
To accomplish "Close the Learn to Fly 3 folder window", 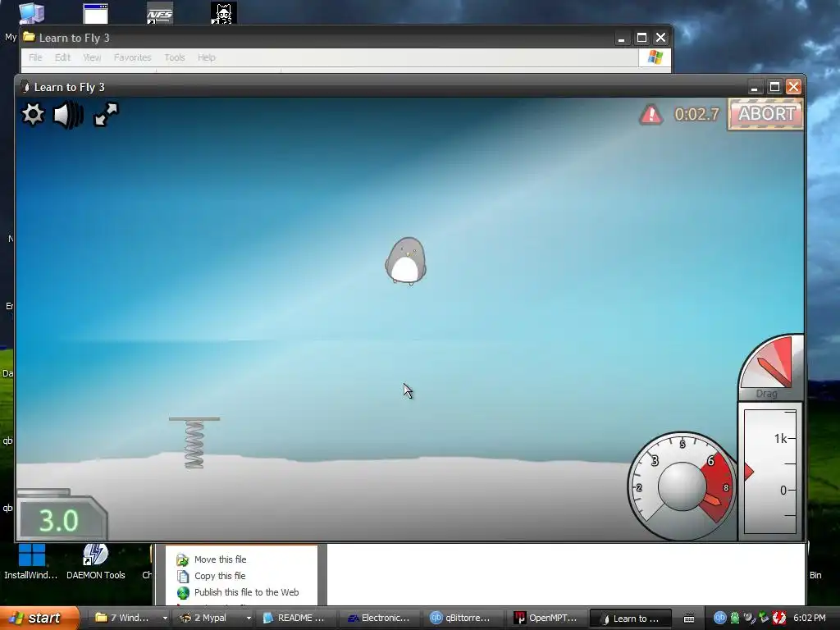I will (x=660, y=38).
